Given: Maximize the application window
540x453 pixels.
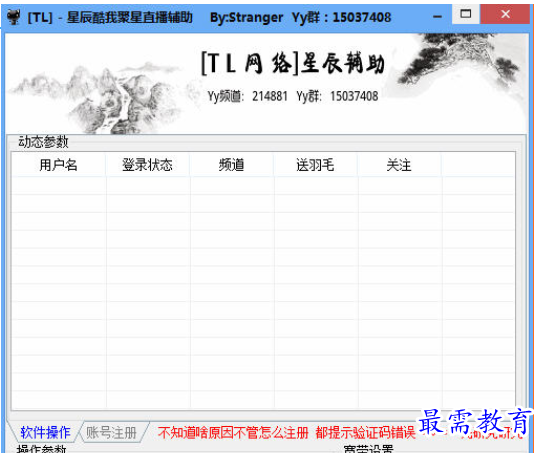Looking at the screenshot, I should tap(466, 14).
